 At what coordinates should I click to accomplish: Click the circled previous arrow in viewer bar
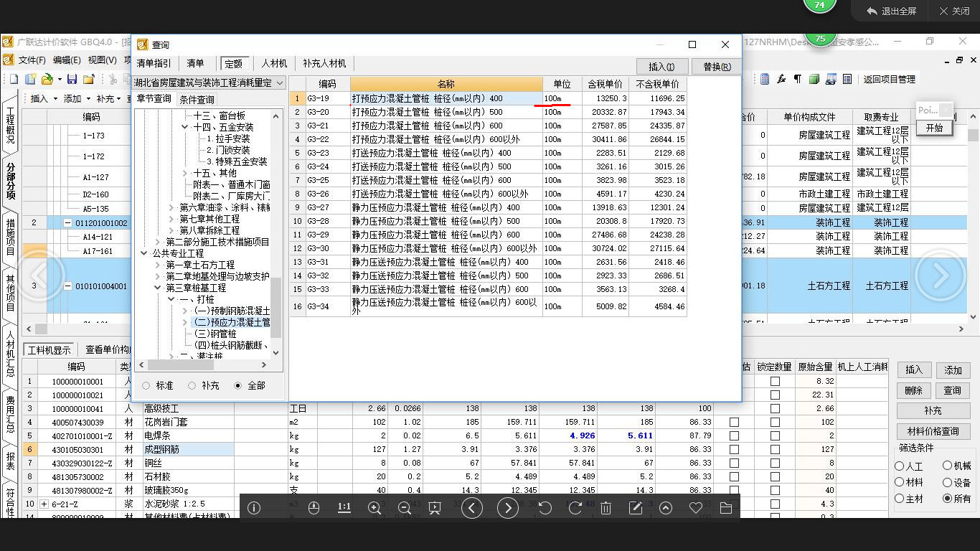(x=471, y=508)
